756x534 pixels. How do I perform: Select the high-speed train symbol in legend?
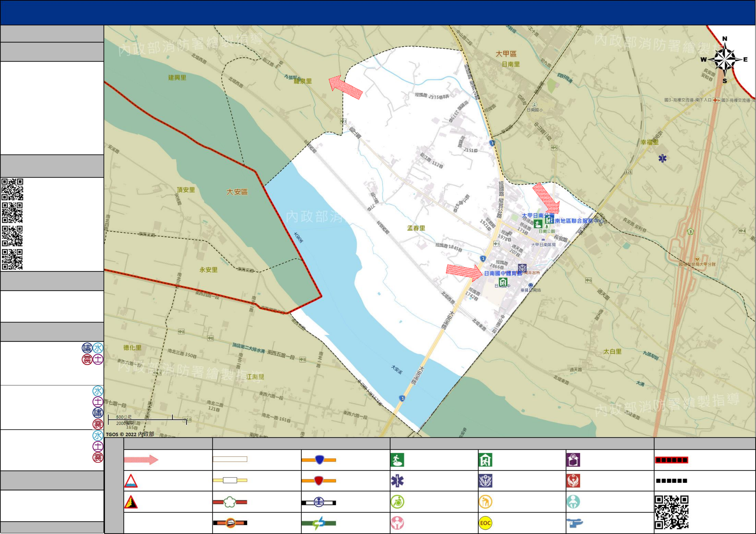230,523
